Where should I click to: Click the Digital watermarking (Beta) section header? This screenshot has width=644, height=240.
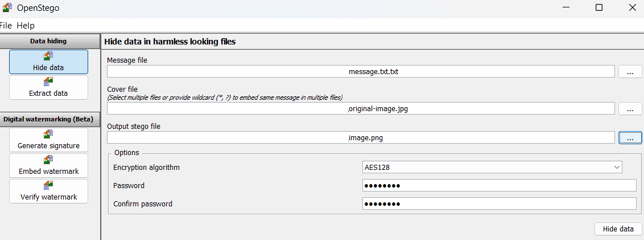pyautogui.click(x=48, y=119)
